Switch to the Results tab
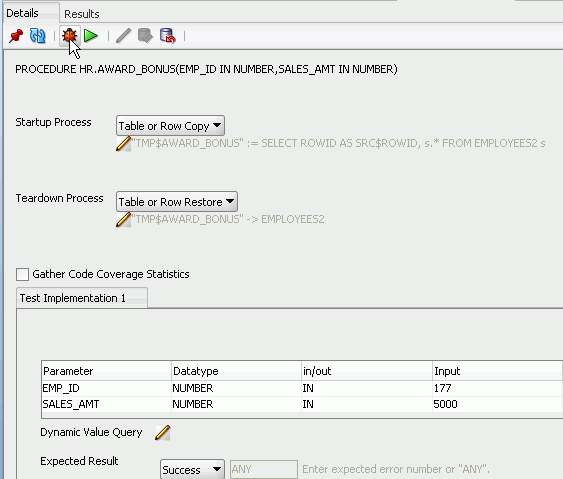563x479 pixels. (x=82, y=14)
